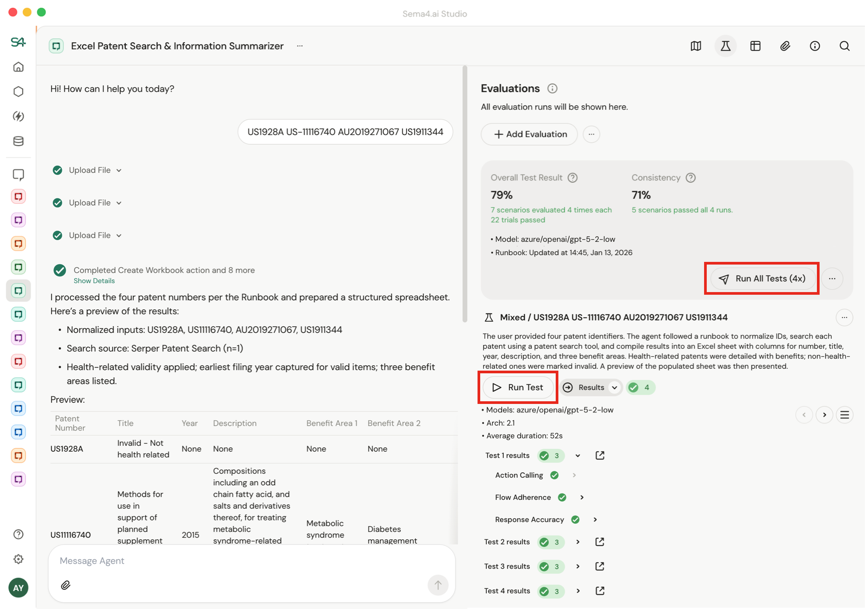Click Add Evaluation button
868x609 pixels.
tap(529, 134)
